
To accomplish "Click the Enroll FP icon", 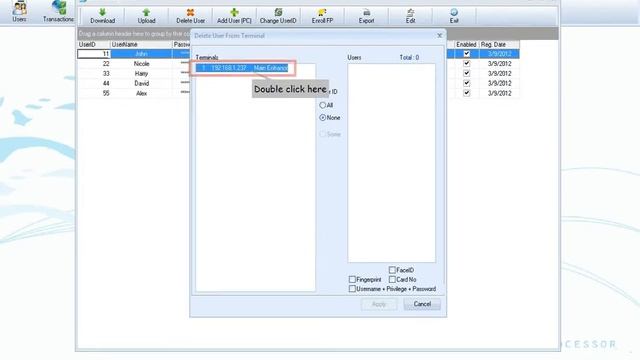I will 322,13.
